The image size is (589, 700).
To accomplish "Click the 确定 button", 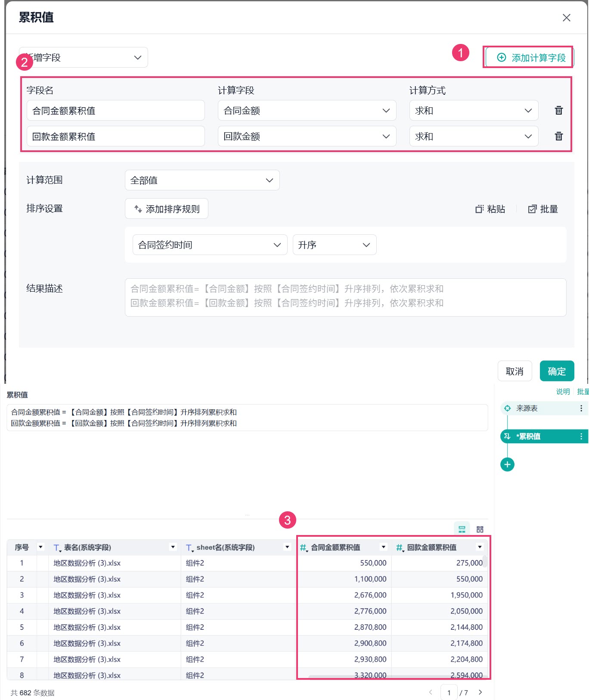I will (x=557, y=371).
